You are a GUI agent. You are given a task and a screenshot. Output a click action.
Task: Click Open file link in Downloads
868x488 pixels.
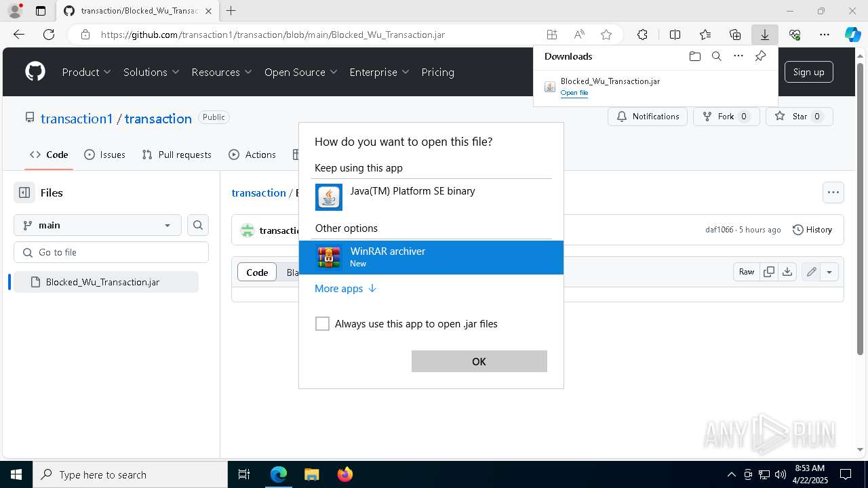pyautogui.click(x=574, y=93)
